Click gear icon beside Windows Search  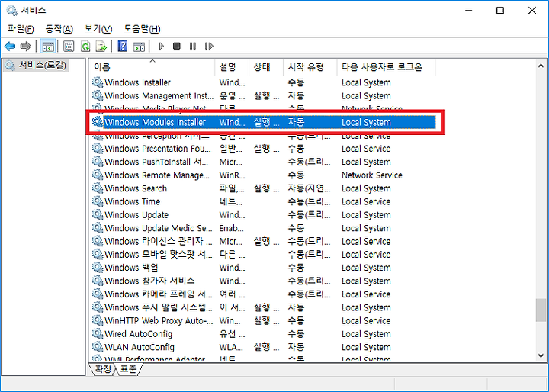click(x=98, y=188)
